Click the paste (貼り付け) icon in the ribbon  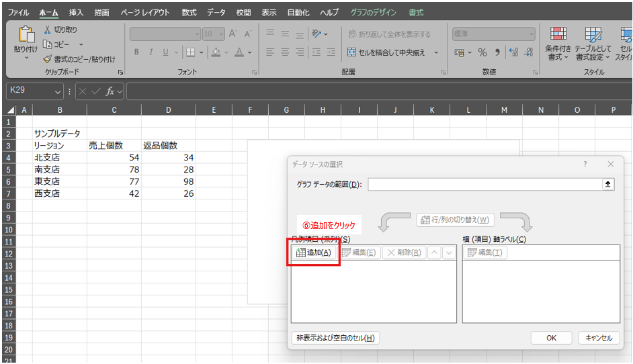(x=26, y=36)
